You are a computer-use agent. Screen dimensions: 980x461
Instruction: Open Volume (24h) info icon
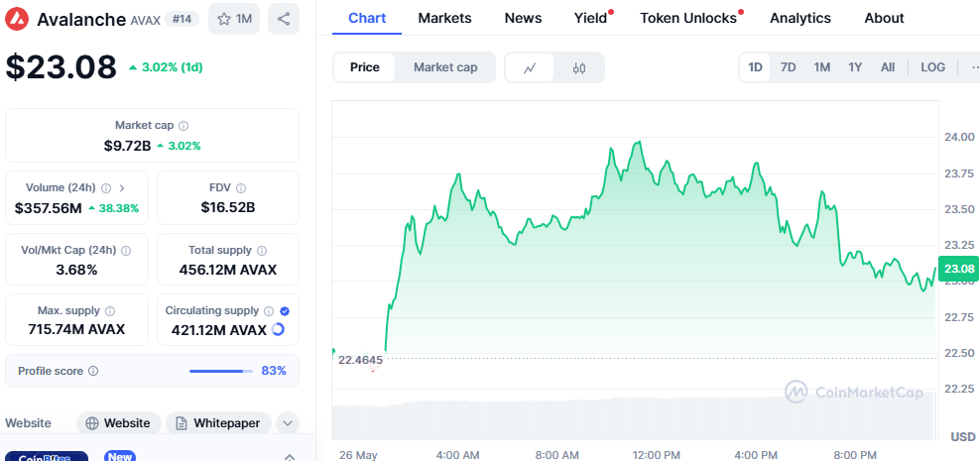pyautogui.click(x=105, y=187)
